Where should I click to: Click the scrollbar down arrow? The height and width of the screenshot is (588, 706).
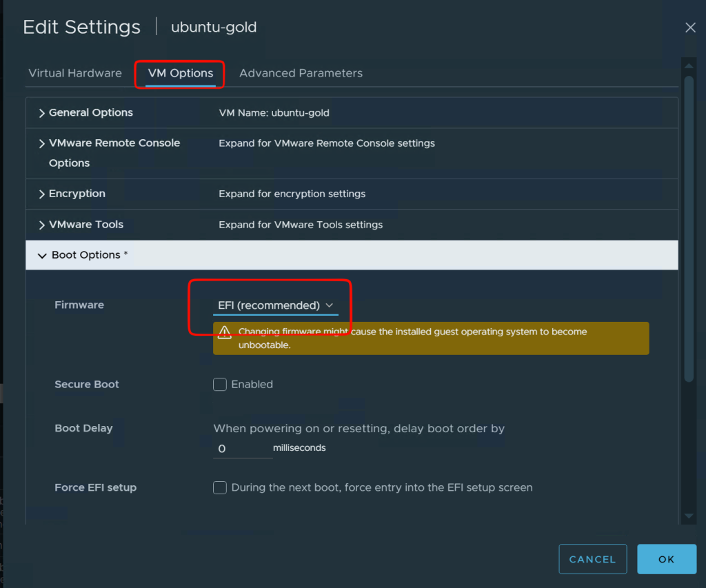[x=689, y=516]
